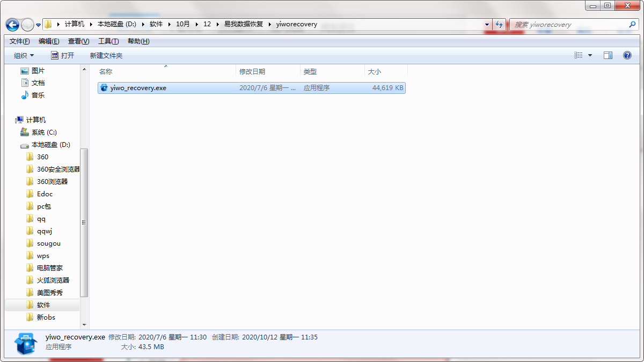Screen dimensions: 644x362
Task: Go back with the Back arrow button
Action: tap(12, 25)
